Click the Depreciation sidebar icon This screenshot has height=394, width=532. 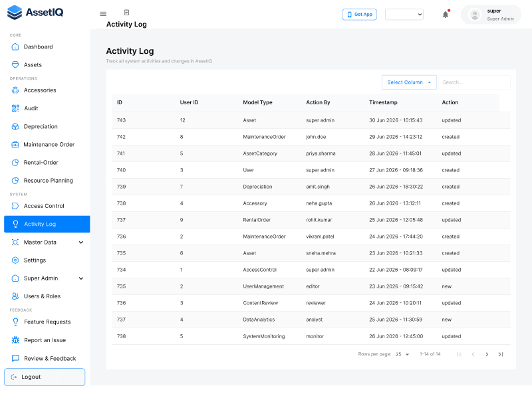coord(15,126)
